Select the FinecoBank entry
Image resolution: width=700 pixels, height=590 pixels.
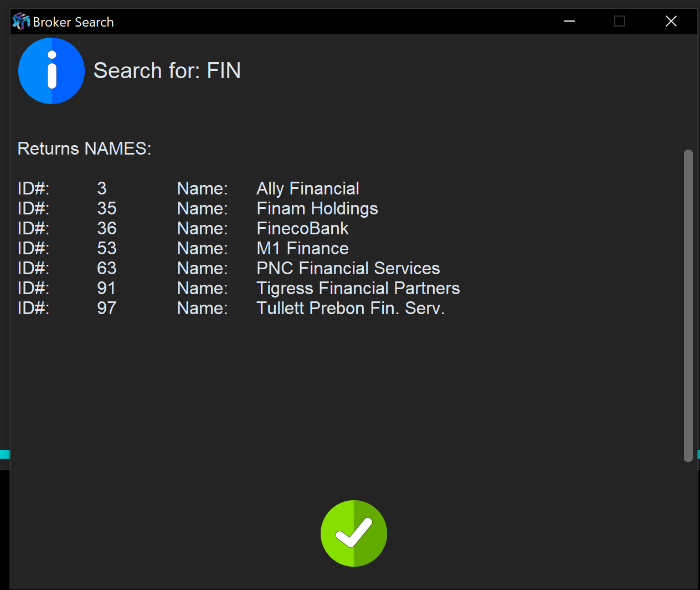click(302, 229)
